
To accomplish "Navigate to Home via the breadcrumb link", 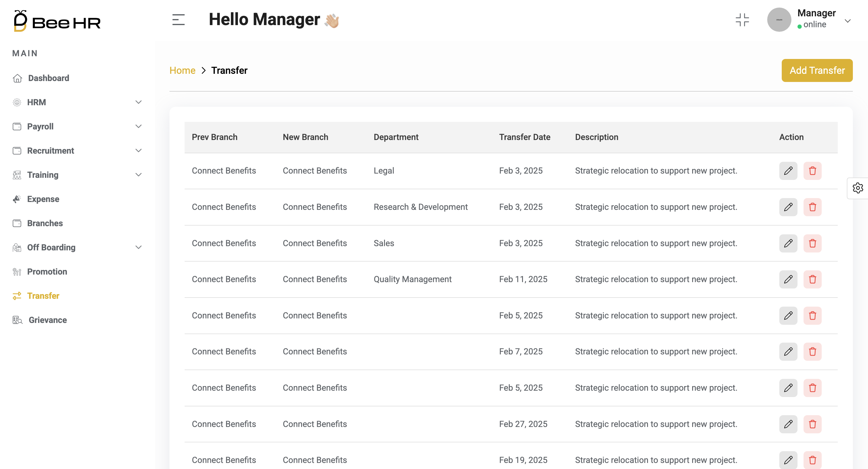I will (182, 70).
